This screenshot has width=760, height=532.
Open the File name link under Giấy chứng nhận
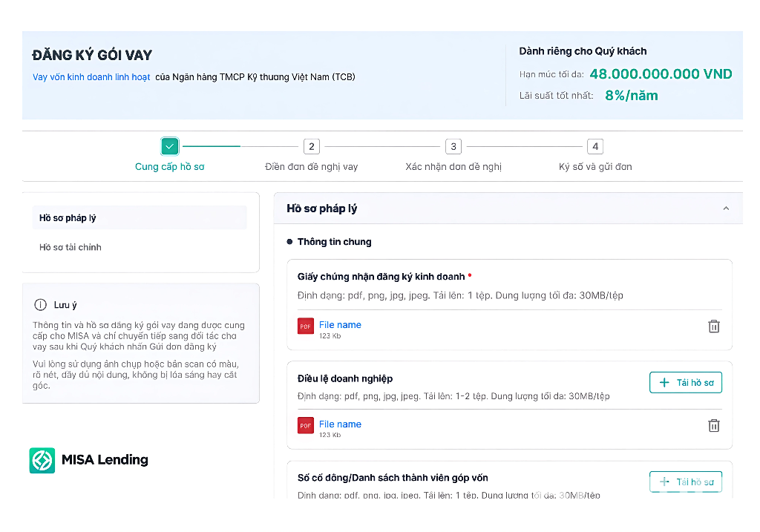point(340,324)
